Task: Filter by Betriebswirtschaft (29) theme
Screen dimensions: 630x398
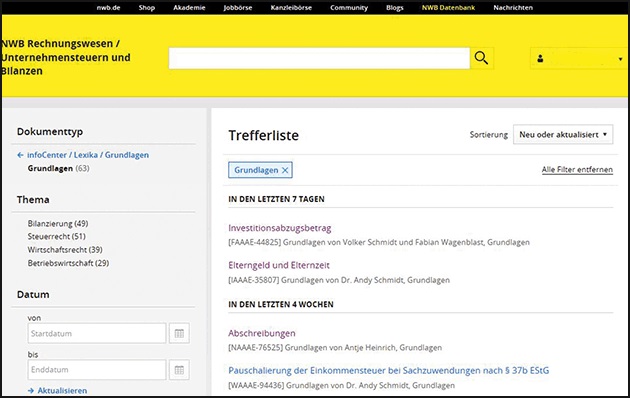Action: pyautogui.click(x=68, y=263)
